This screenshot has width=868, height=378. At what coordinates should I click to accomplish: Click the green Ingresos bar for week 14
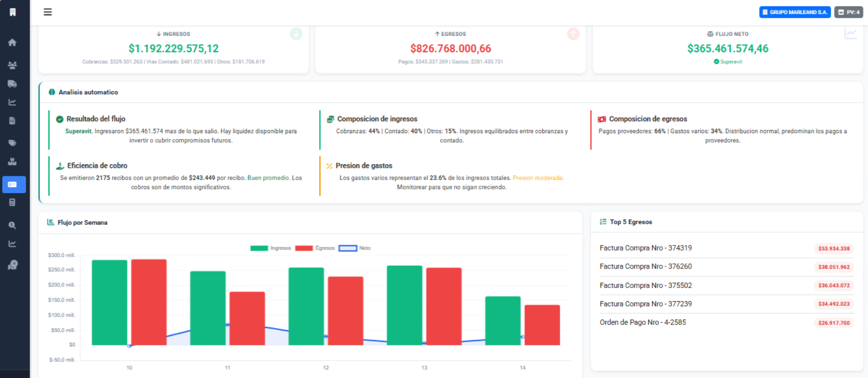point(503,321)
